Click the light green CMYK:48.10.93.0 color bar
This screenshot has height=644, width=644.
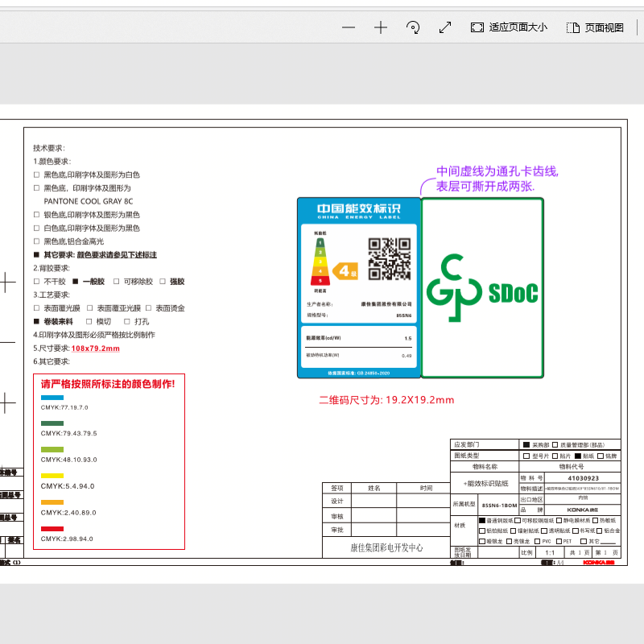point(52,450)
